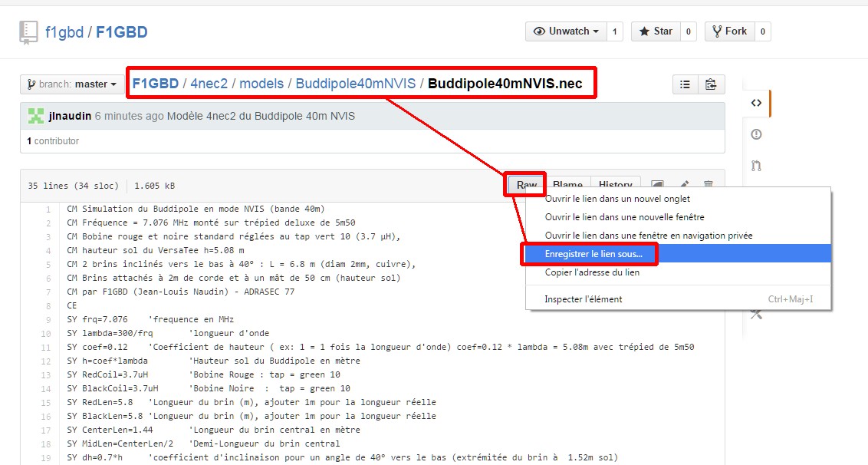The width and height of the screenshot is (868, 465).
Task: Click code line CM hauteur sol du VersaTee
Action: coord(156,250)
